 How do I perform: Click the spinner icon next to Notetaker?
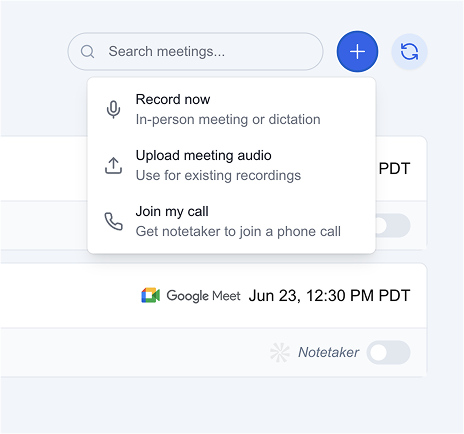pyautogui.click(x=280, y=352)
